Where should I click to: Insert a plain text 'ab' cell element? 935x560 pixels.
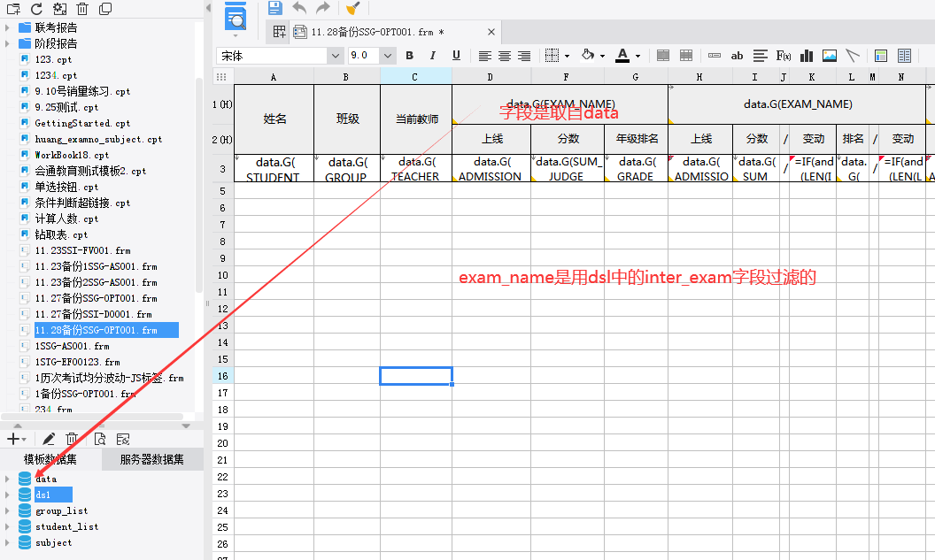[x=737, y=56]
